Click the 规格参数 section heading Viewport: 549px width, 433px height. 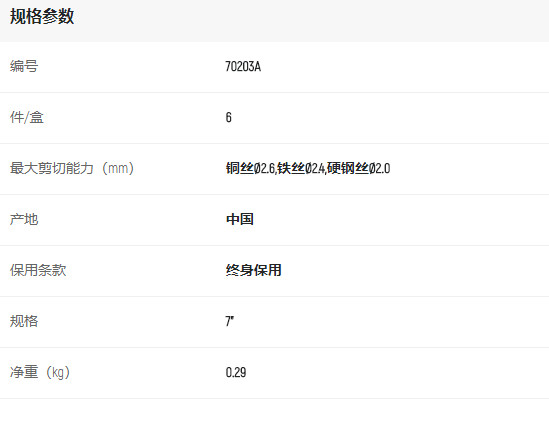42,16
